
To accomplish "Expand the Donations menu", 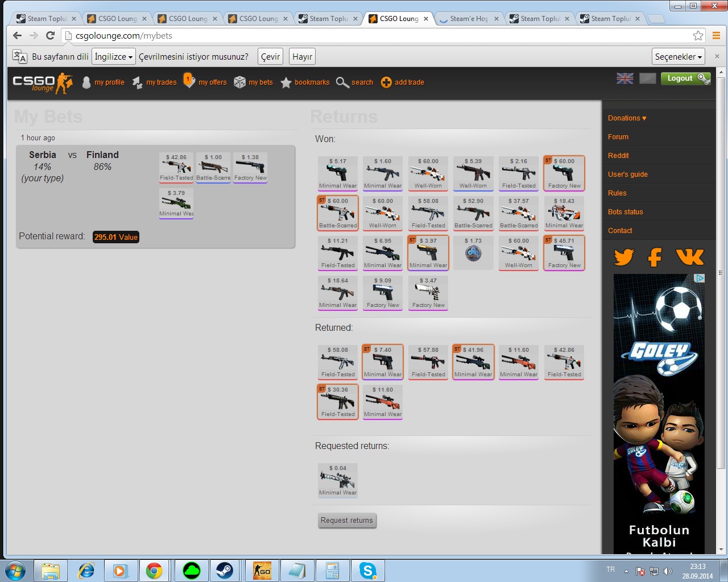I will click(627, 118).
